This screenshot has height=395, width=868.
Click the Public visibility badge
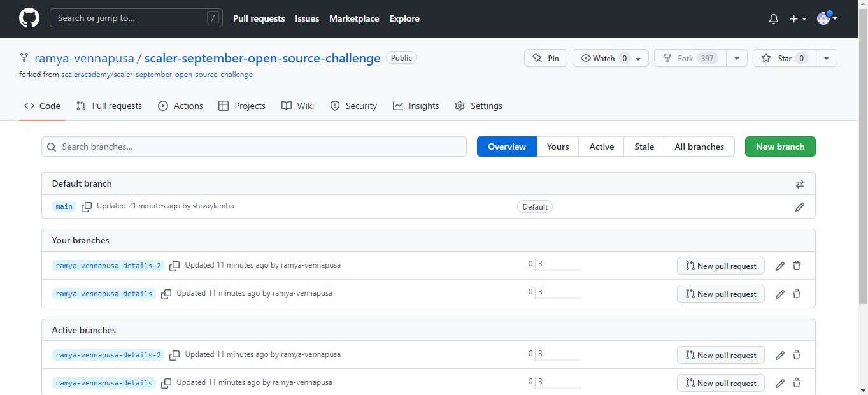(401, 58)
